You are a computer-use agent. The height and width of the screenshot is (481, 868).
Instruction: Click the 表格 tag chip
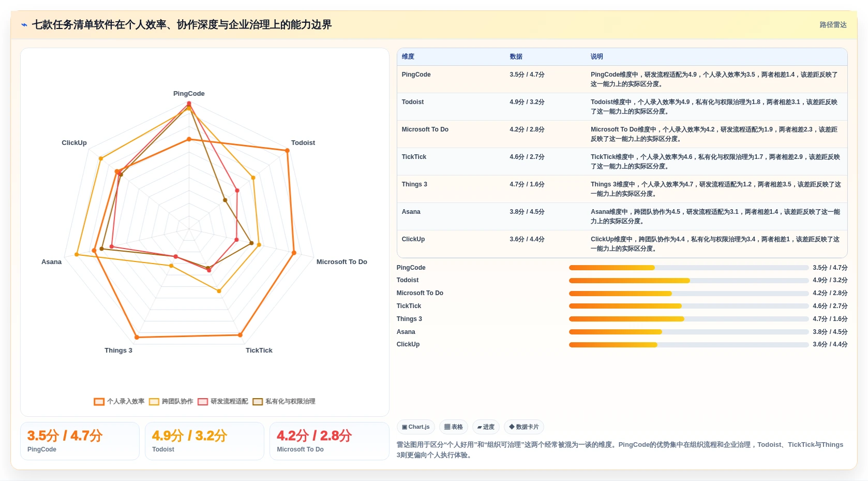coord(454,427)
